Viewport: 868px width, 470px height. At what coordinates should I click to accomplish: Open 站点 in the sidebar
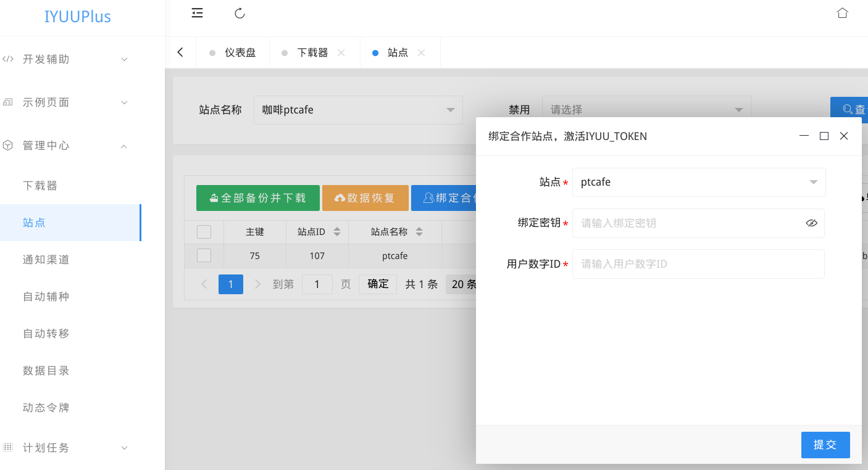coord(70,223)
